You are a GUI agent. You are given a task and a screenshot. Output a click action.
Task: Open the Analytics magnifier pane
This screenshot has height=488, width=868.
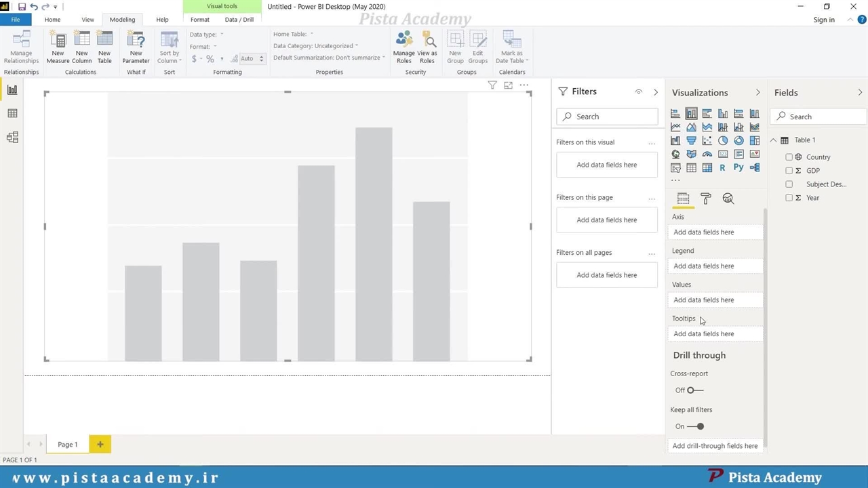point(728,199)
